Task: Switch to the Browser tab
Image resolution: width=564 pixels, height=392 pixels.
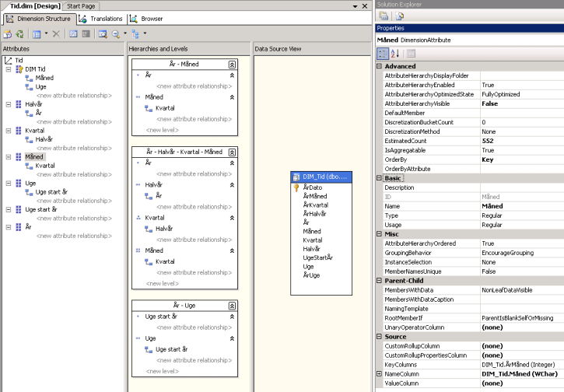Action: 146,19
